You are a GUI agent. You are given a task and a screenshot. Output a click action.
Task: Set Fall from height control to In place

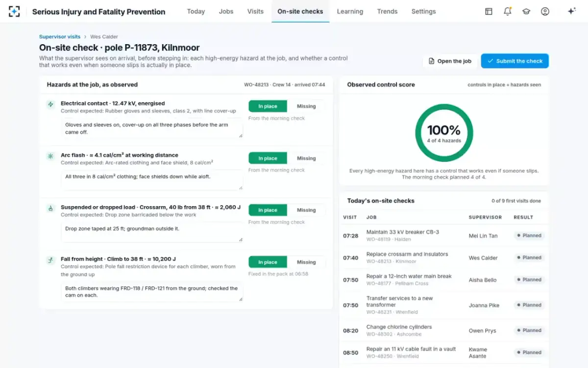pyautogui.click(x=268, y=263)
